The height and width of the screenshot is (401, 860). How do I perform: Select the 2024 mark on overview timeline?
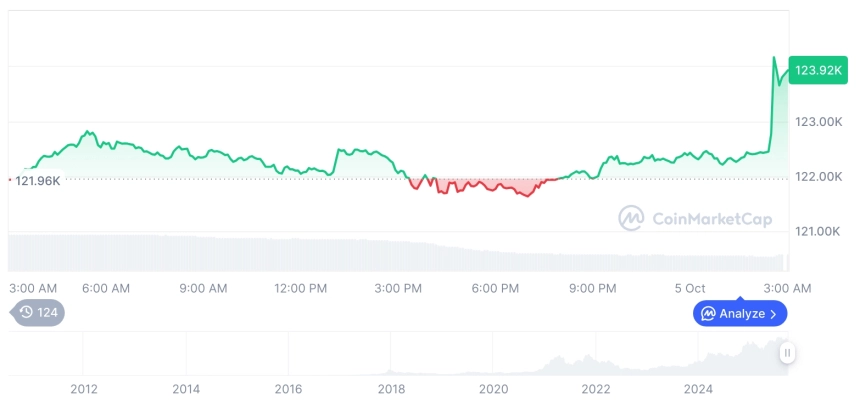click(x=698, y=388)
